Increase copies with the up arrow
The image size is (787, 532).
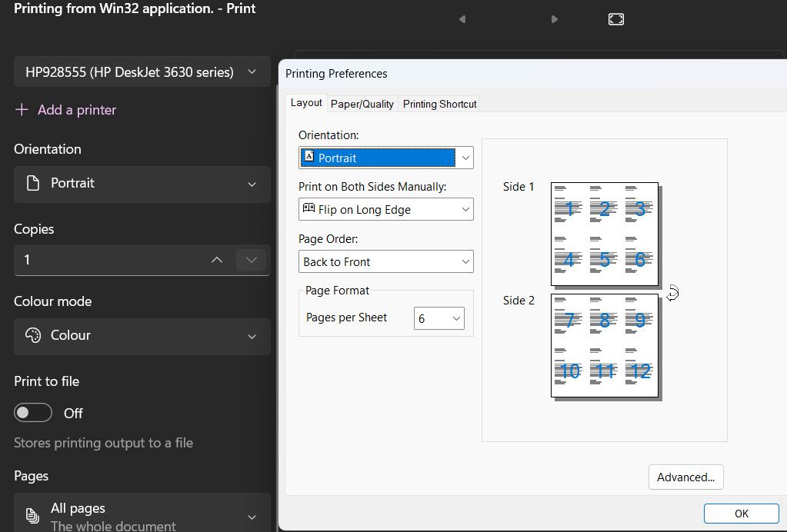[x=217, y=260]
